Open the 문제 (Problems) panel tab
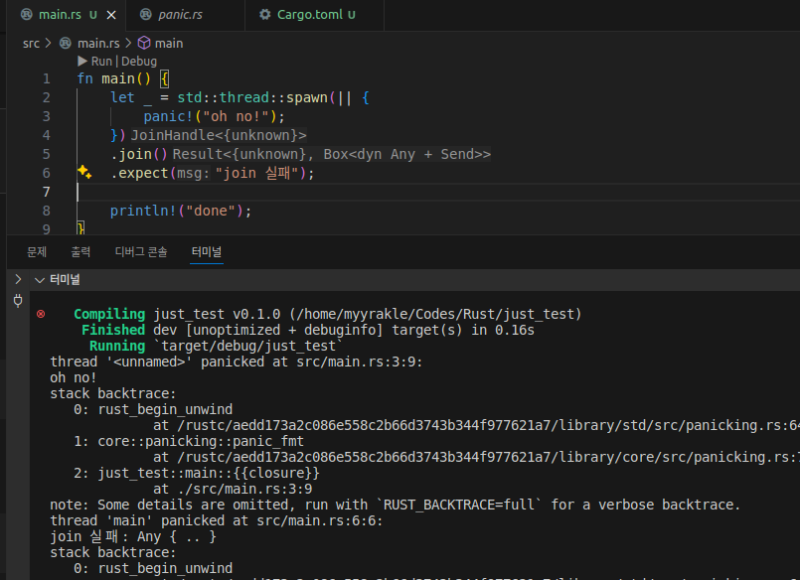Image resolution: width=800 pixels, height=580 pixels. (x=37, y=252)
